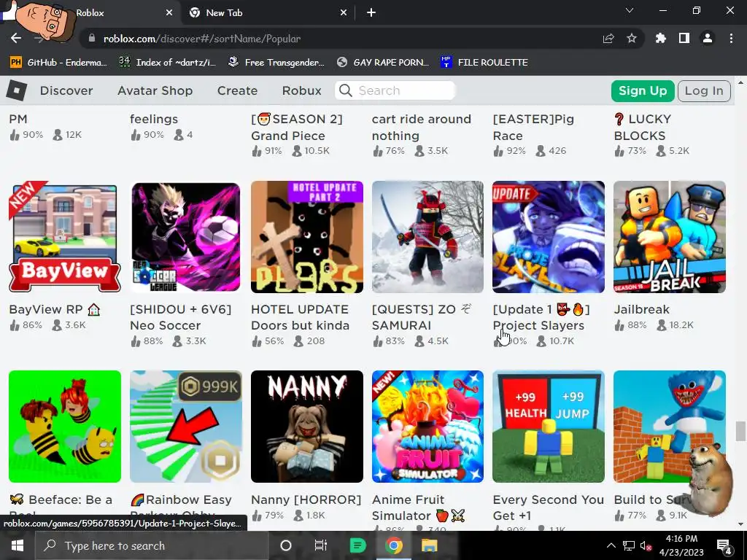Click the address bar URL

[202, 39]
